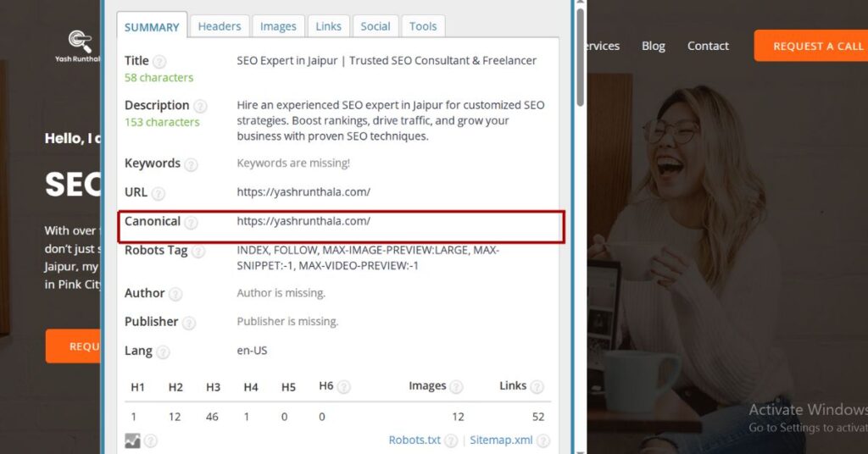
Task: Click the help icon next to Publisher
Action: (x=189, y=323)
